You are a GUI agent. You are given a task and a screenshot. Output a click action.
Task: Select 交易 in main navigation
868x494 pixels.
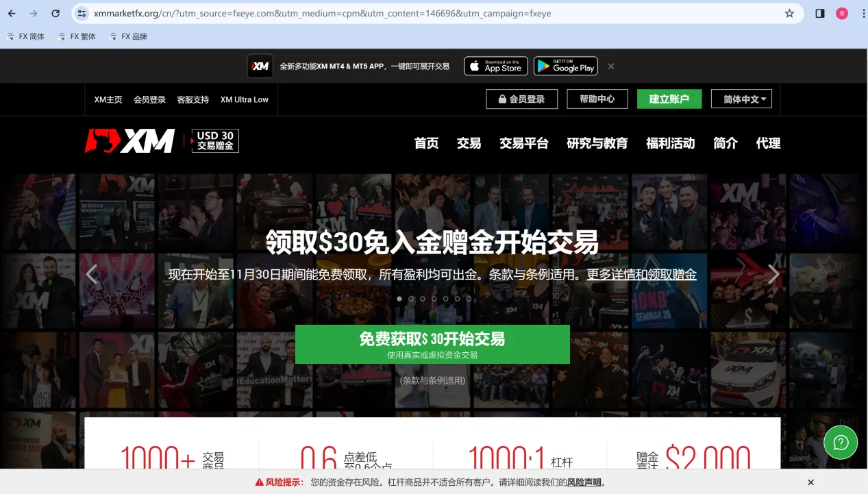coord(469,143)
